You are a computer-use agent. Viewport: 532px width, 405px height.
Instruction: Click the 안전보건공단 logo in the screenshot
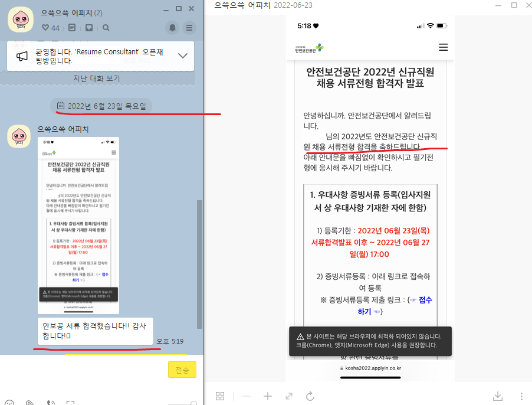click(309, 48)
